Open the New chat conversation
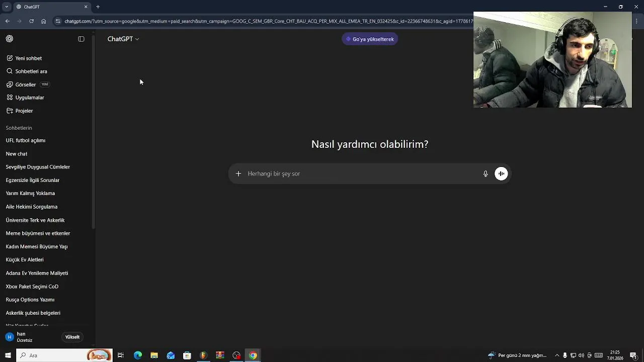644x362 pixels. 17,154
